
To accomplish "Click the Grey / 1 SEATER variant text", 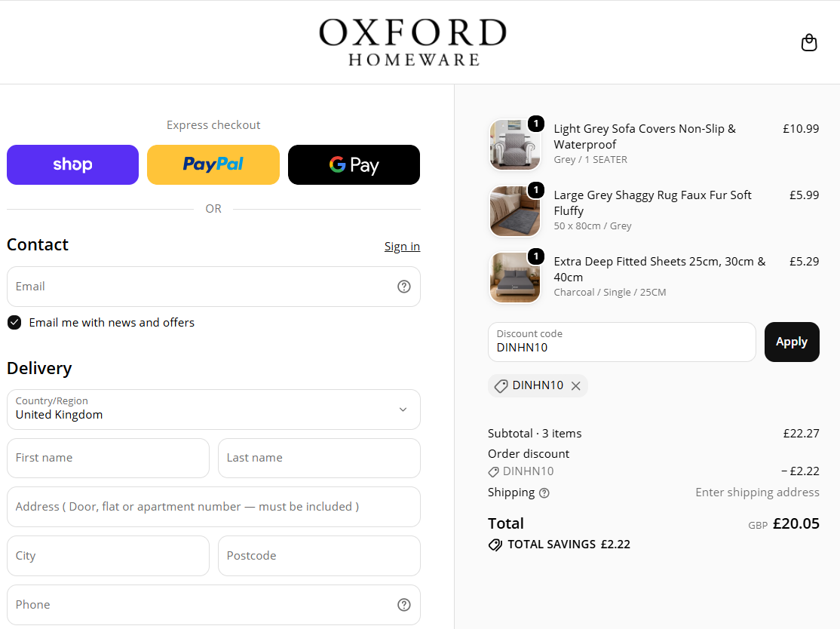I will (x=590, y=160).
